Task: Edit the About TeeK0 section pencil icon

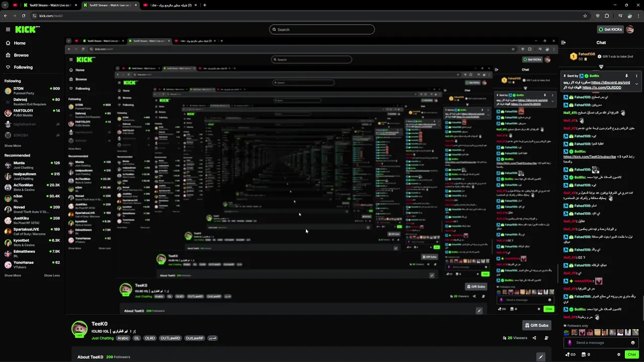Action: 541,357
